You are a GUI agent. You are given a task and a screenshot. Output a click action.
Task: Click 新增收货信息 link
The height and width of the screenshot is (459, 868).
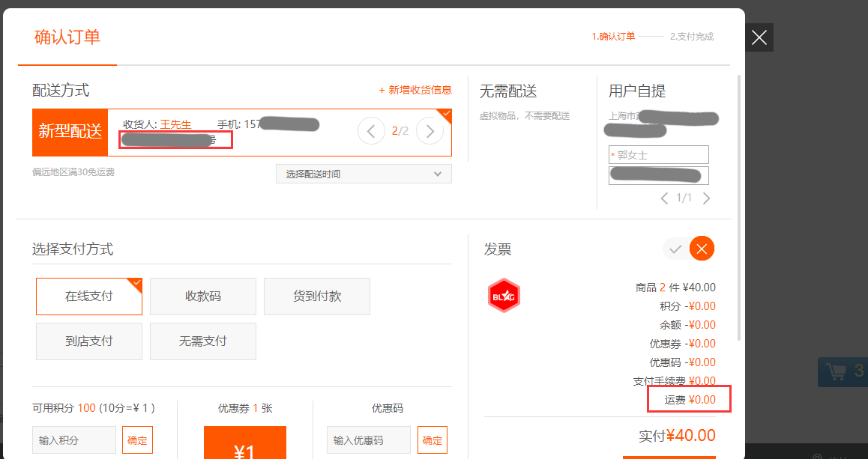click(x=415, y=90)
